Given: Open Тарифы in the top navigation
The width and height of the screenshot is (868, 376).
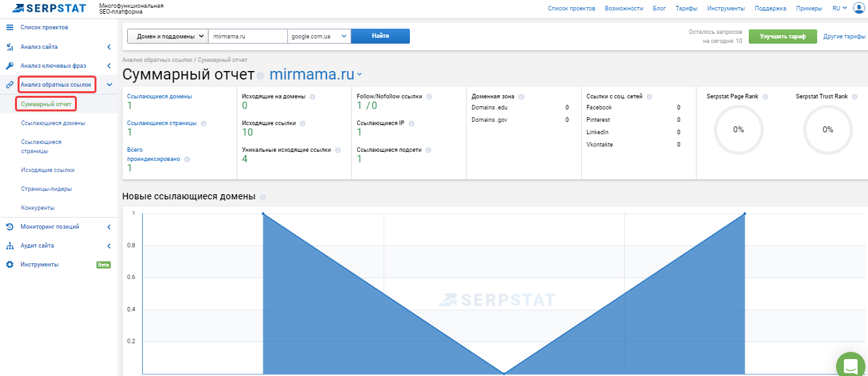Looking at the screenshot, I should (x=686, y=8).
